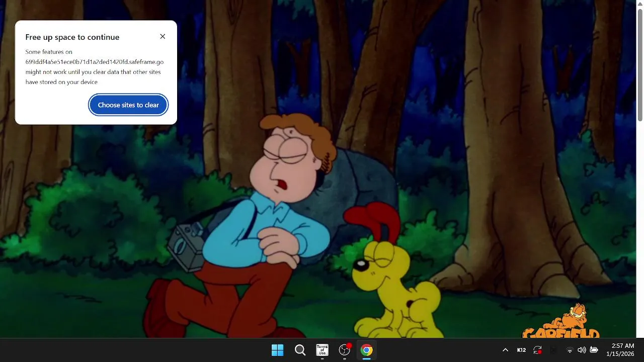The width and height of the screenshot is (644, 362).
Task: Open the sync status tray icon
Action: [537, 350]
